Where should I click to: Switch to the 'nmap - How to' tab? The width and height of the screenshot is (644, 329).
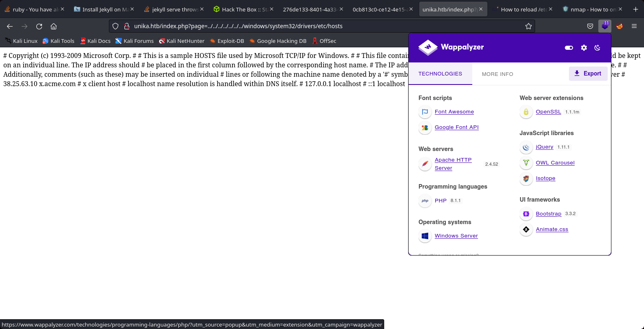[592, 9]
